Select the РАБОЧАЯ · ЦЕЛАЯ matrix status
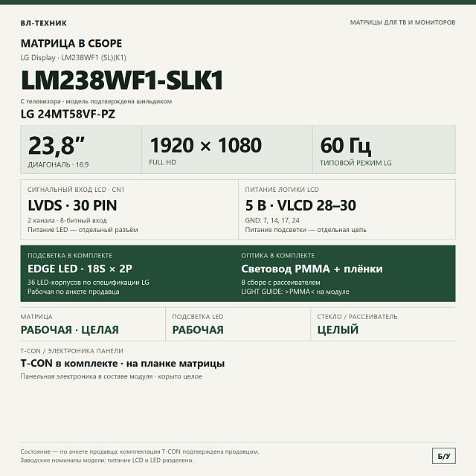This screenshot has height=476, width=476. [69, 330]
